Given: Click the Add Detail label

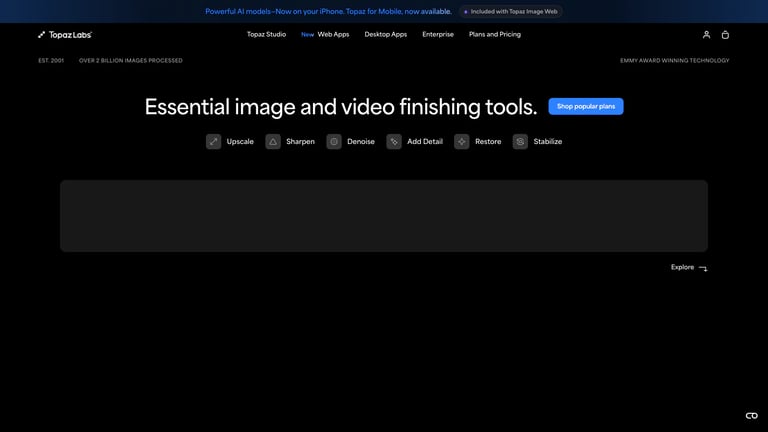Looking at the screenshot, I should [x=425, y=142].
